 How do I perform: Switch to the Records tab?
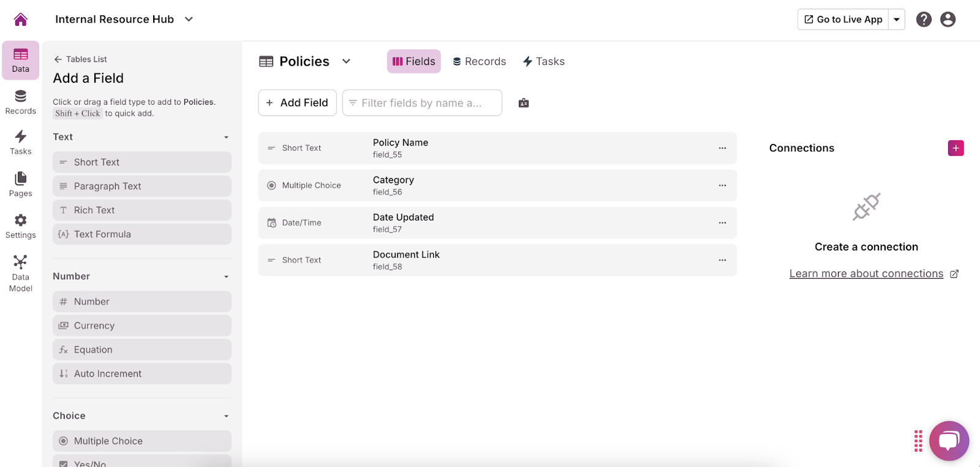point(479,61)
